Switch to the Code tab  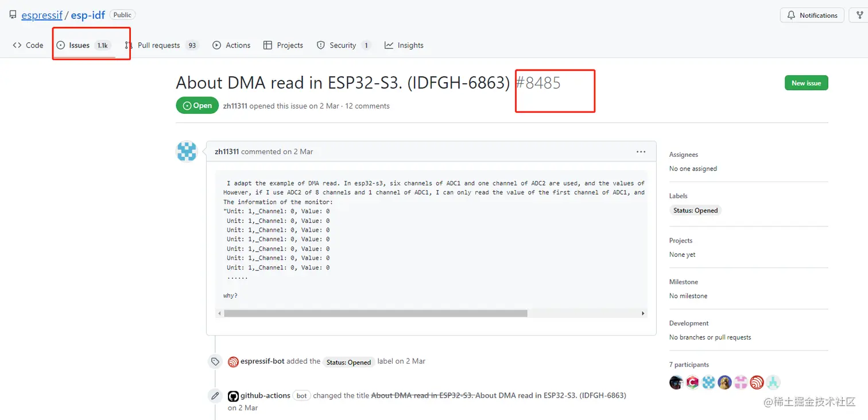28,45
